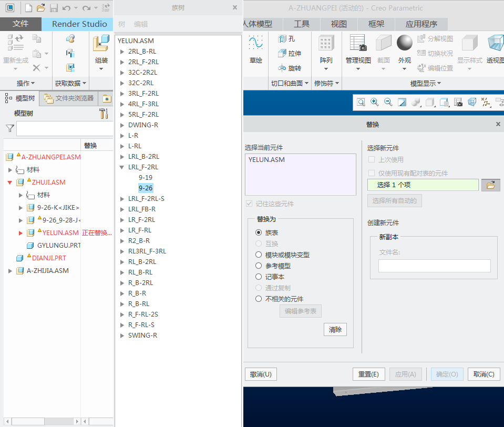
Task: Open the 切口和曲面 group dropdown
Action: pyautogui.click(x=290, y=83)
